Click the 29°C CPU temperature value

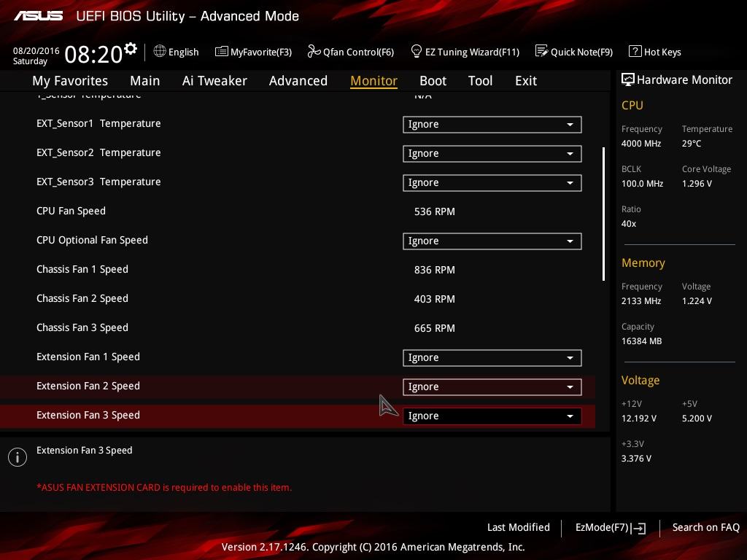(x=692, y=144)
